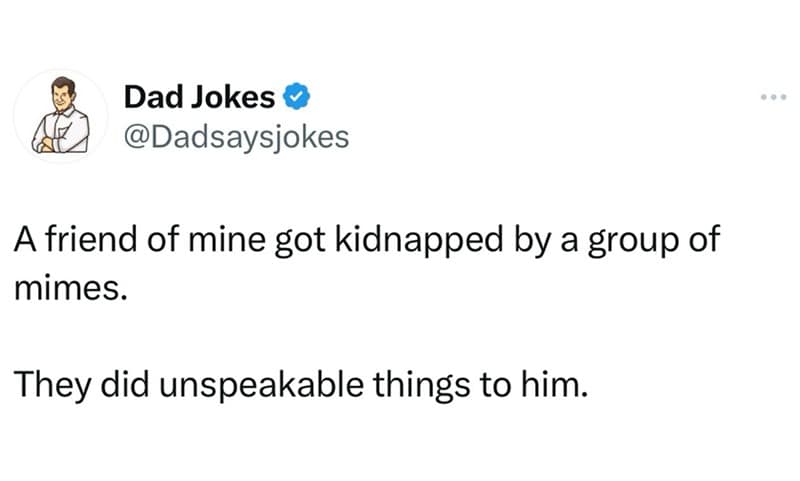Click the word "group" in the tweet
Image resolution: width=800 pixels, height=481 pixels.
634,240
